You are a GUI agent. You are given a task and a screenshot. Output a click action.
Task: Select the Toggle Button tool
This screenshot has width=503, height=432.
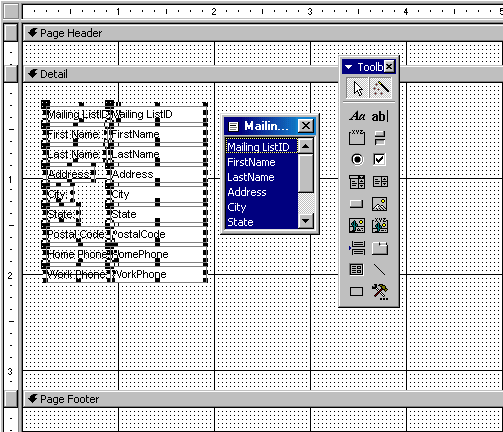pos(380,138)
